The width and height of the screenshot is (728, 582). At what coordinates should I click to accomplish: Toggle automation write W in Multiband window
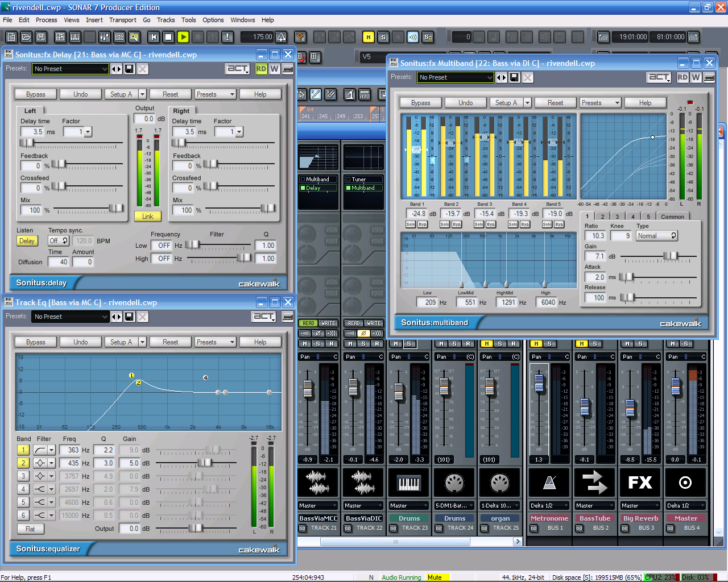click(696, 77)
